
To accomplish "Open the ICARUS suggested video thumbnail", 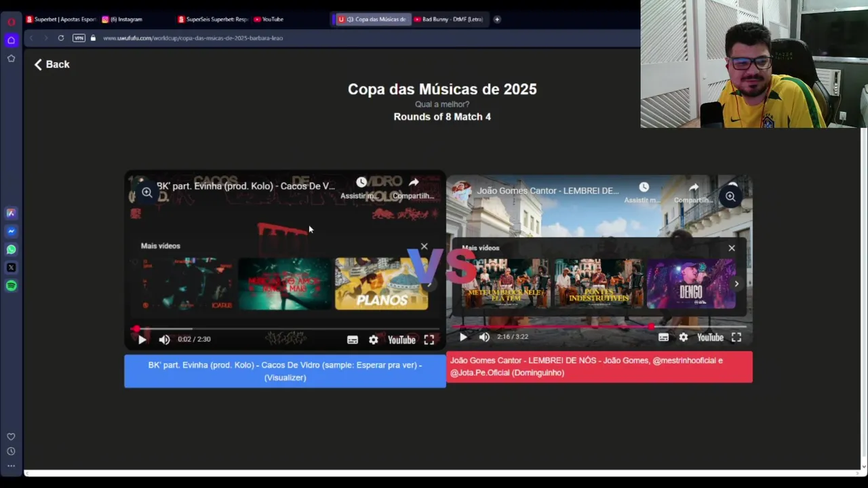I will [x=188, y=283].
